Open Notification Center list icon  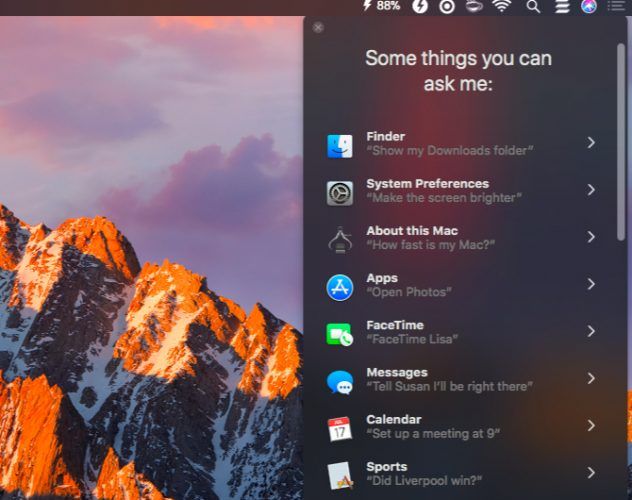point(616,6)
